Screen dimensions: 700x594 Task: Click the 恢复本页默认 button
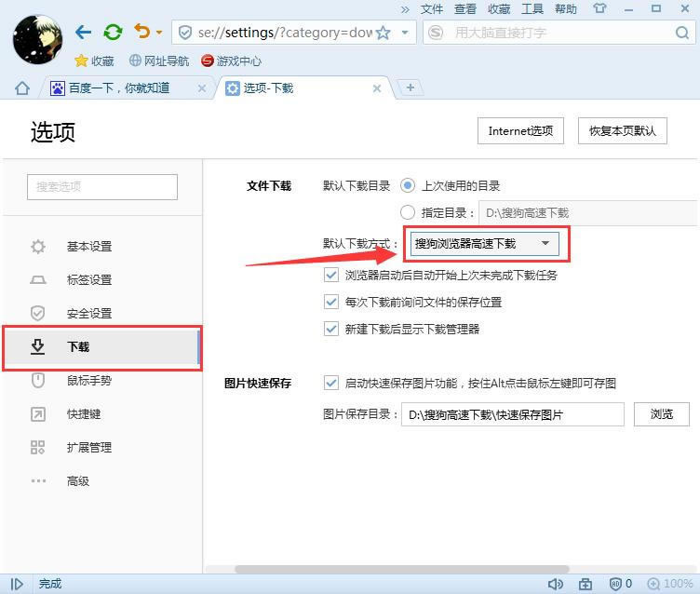click(623, 131)
